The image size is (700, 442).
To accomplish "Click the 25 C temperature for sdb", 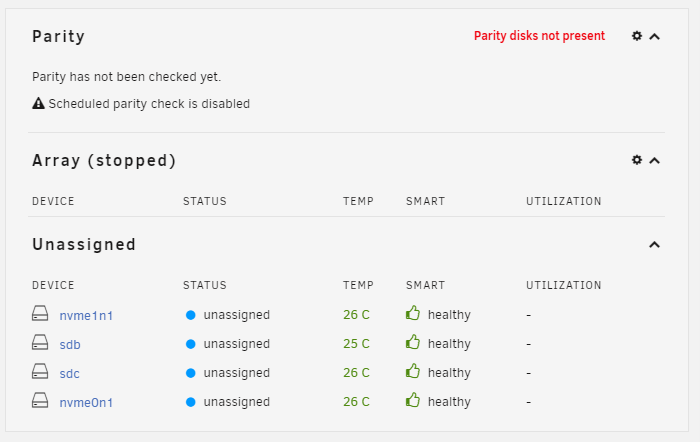I will click(356, 344).
